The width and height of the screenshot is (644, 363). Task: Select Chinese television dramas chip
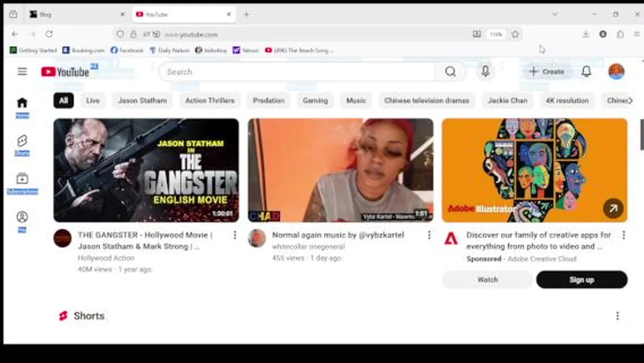pos(427,100)
